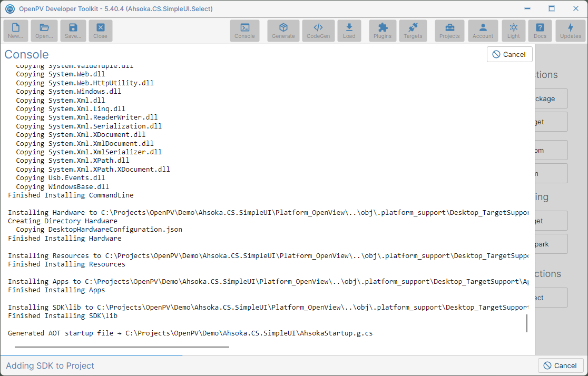Click 'Adding SDK to Project' status text
This screenshot has height=376, width=588.
(50, 365)
